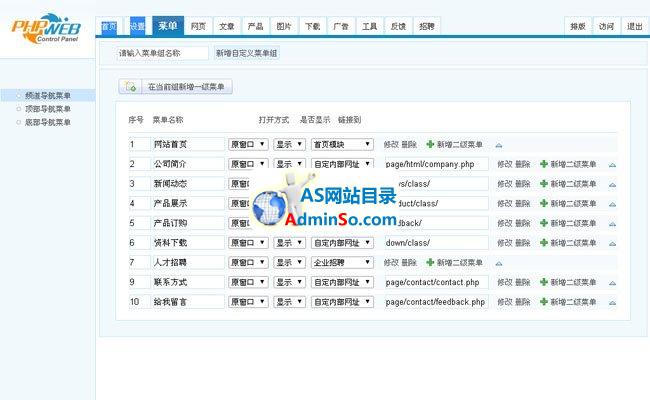Switch to the 反馈 tab
This screenshot has width=650, height=400.
click(x=398, y=27)
